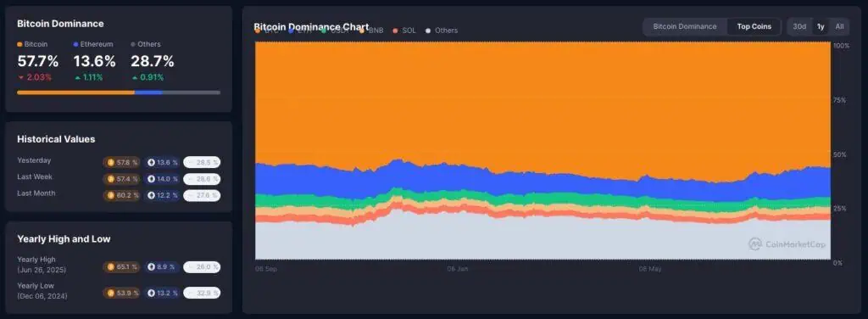The width and height of the screenshot is (868, 319).
Task: Click the 100% label on the y-axis
Action: tap(841, 46)
